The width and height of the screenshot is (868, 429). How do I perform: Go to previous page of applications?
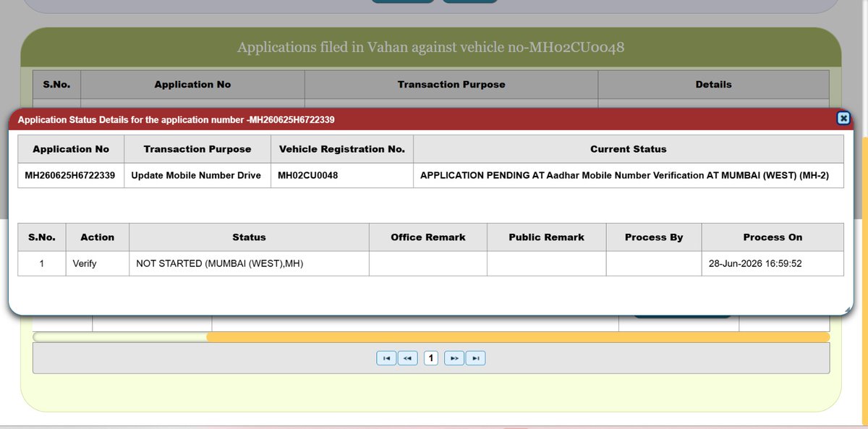[408, 358]
